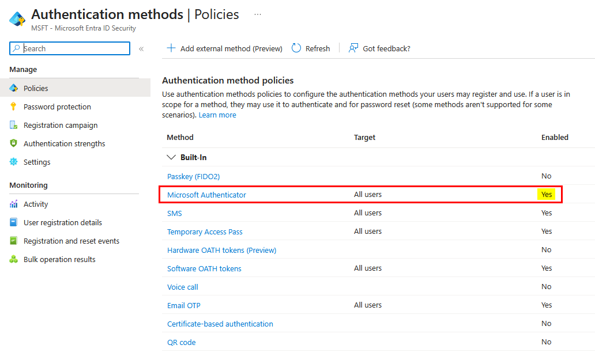Add external method (Preview)

[x=224, y=48]
